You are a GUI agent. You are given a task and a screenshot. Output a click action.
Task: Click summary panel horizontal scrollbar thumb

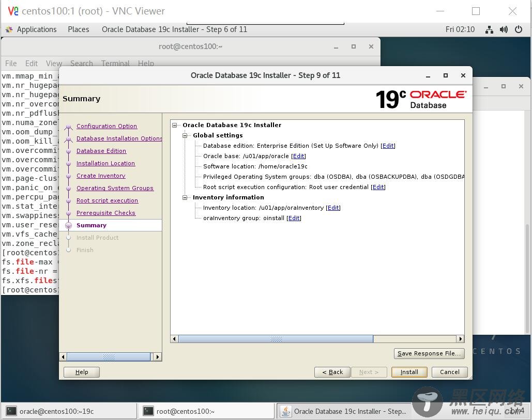[276, 339]
